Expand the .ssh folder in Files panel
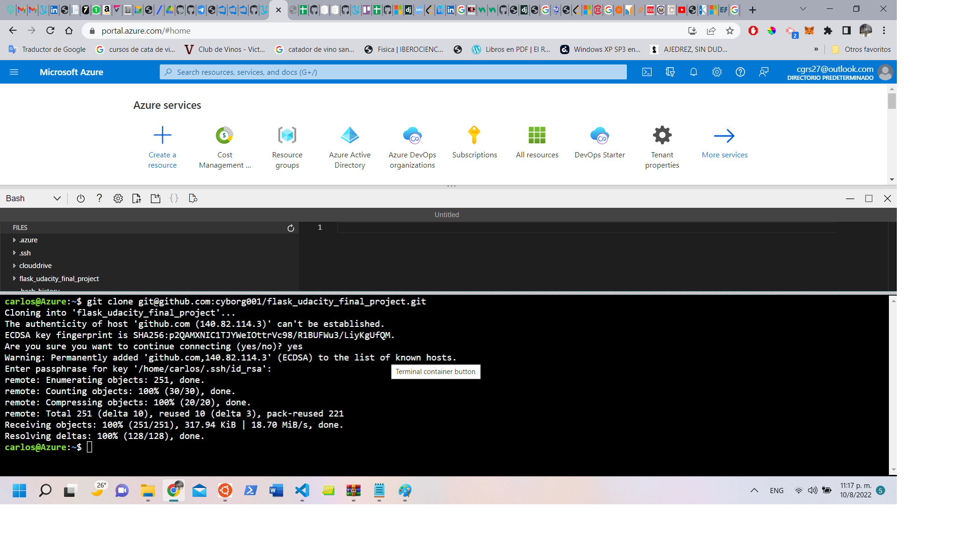Image resolution: width=980 pixels, height=537 pixels. pyautogui.click(x=14, y=253)
